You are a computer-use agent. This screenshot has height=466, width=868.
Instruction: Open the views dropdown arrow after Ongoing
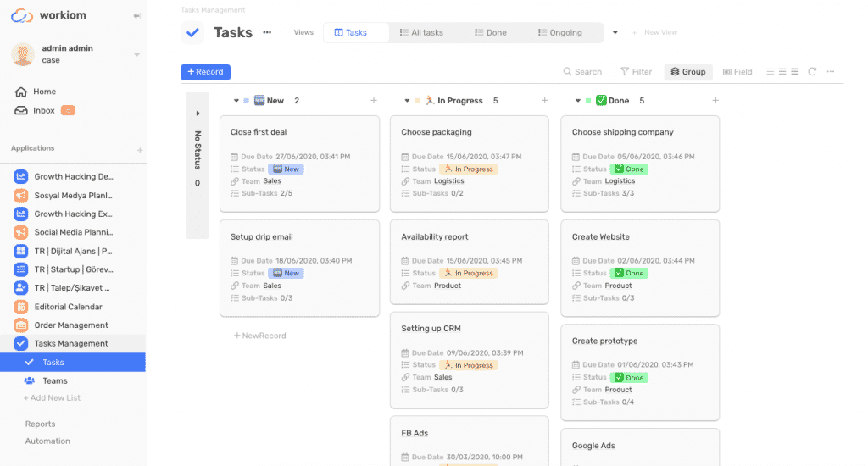615,33
